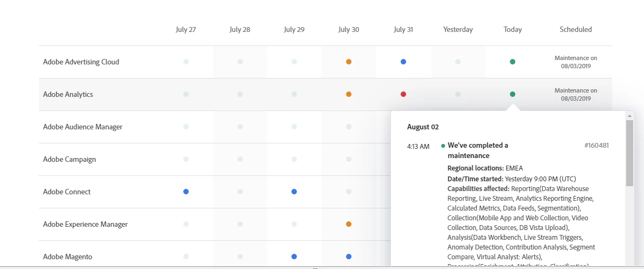Click the orange July 30 dot for Adobe Experience Manager
The width and height of the screenshot is (644, 269).
[349, 224]
